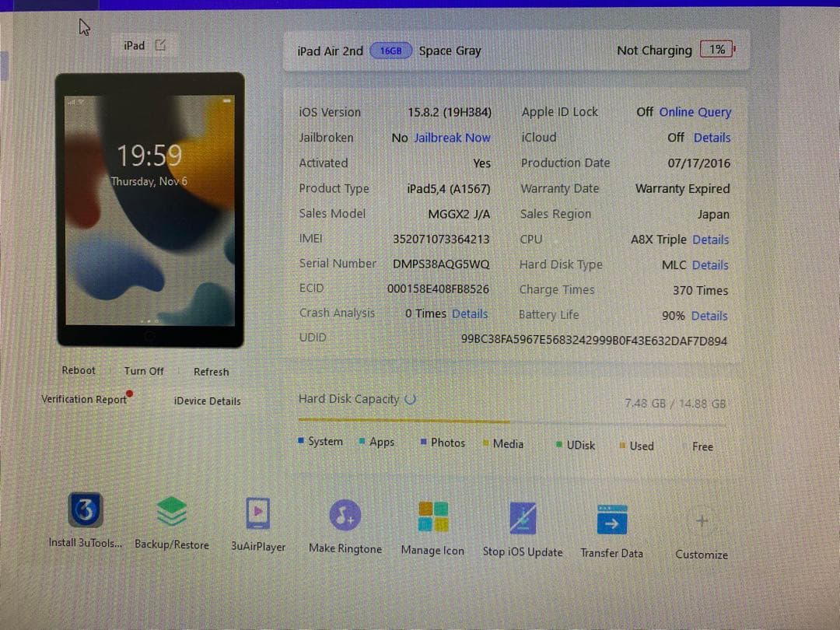840x630 pixels.
Task: Open Manage Icon tool
Action: click(433, 516)
